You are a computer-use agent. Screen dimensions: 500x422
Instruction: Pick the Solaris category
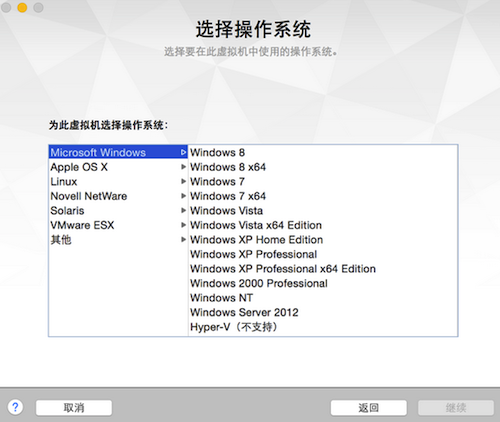tap(118, 211)
